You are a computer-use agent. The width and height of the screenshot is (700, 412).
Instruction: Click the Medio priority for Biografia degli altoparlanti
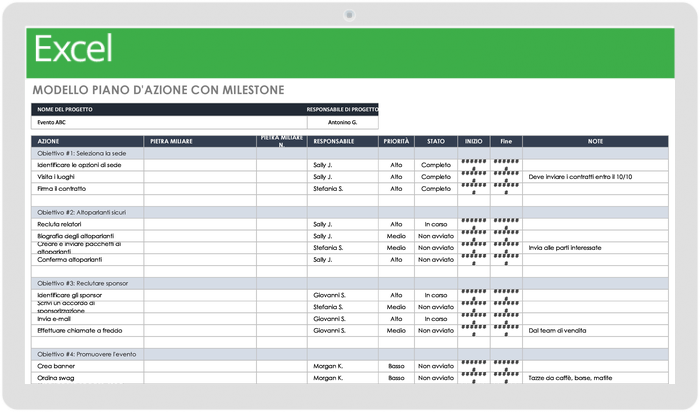(x=396, y=236)
